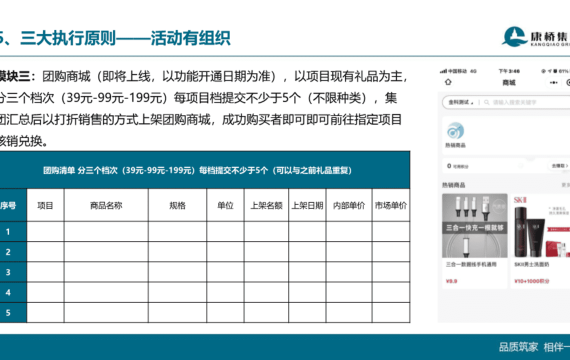Click the 规格 column header
570x360 pixels.
tap(177, 205)
